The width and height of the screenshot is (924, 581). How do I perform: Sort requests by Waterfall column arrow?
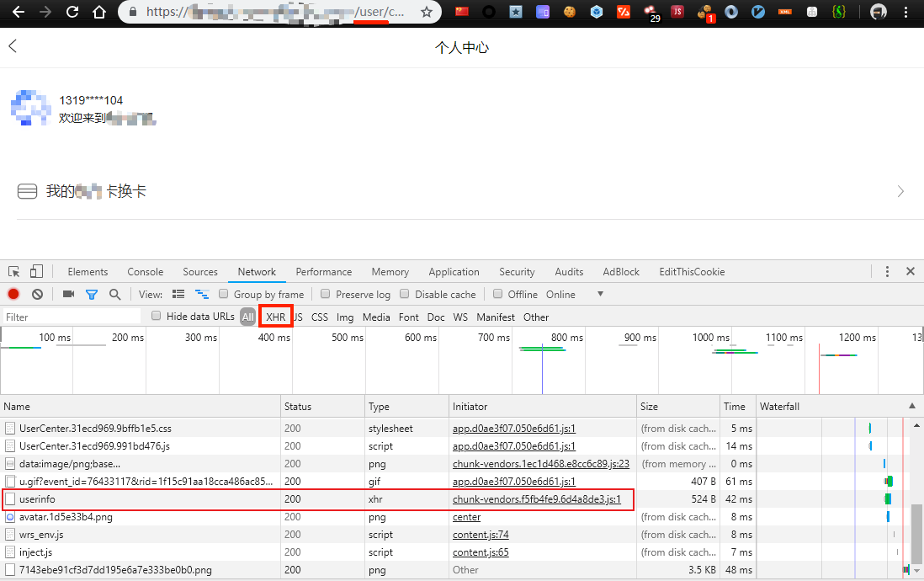911,406
